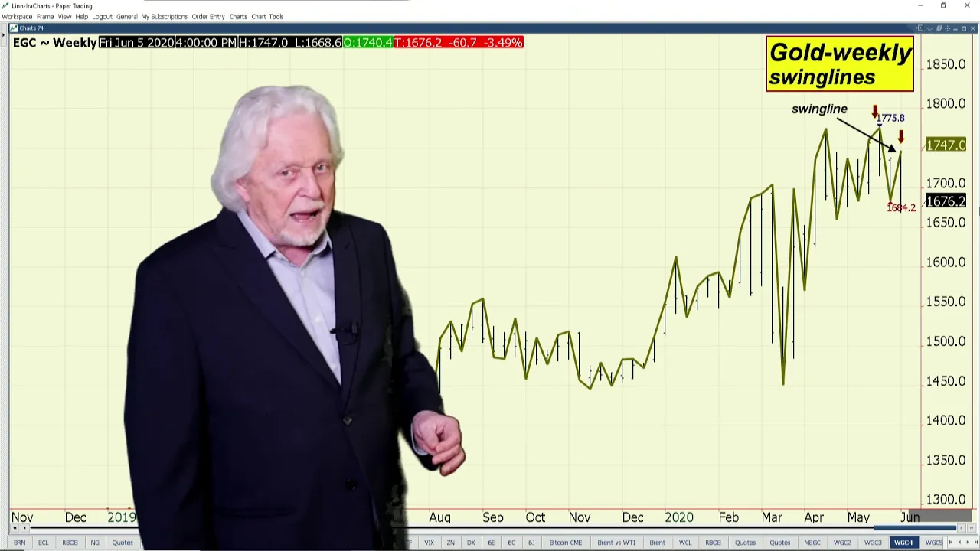Switch to the WGC3 tab
Screen dimensions: 980x551
(873, 543)
